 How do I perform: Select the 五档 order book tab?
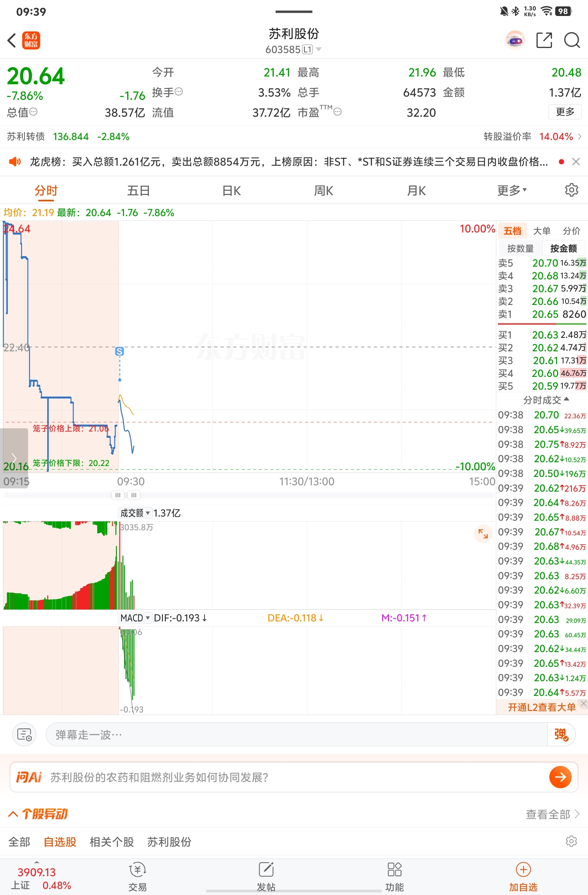point(512,230)
